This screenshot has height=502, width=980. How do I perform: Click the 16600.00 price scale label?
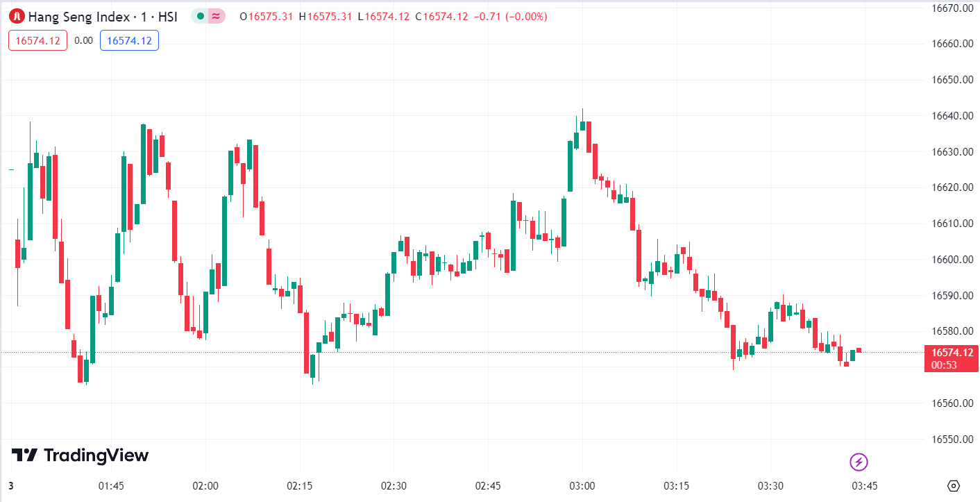(x=952, y=260)
